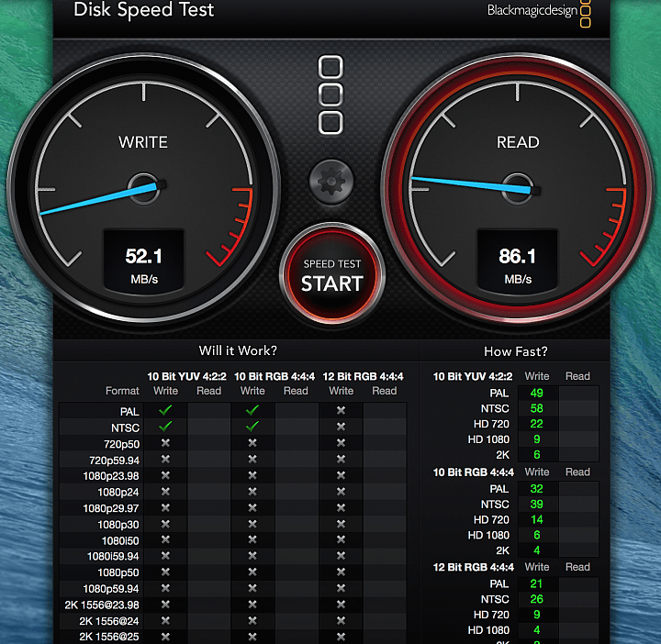Select the How Fast? heading

click(x=516, y=351)
